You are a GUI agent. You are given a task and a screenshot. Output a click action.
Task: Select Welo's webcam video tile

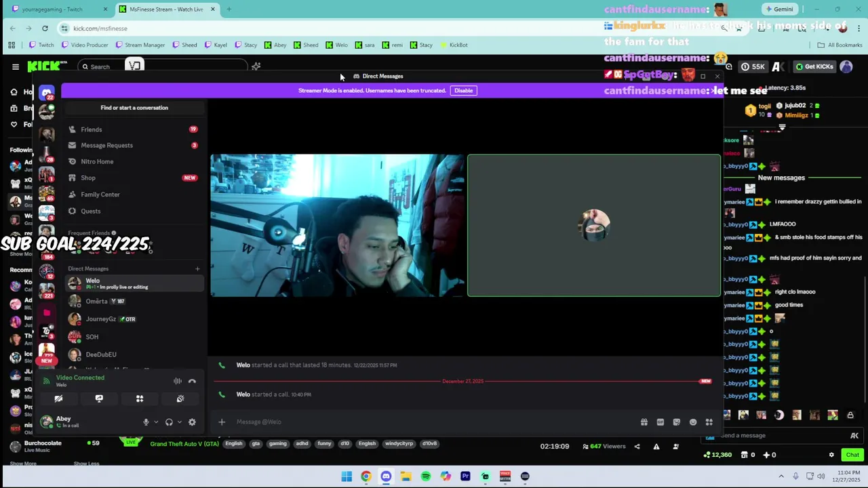click(x=337, y=226)
